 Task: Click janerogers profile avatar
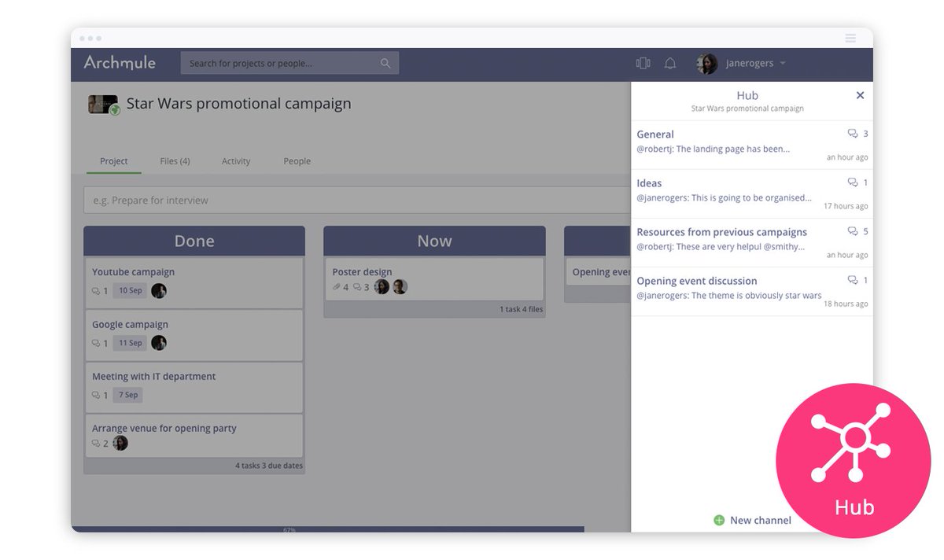click(706, 64)
